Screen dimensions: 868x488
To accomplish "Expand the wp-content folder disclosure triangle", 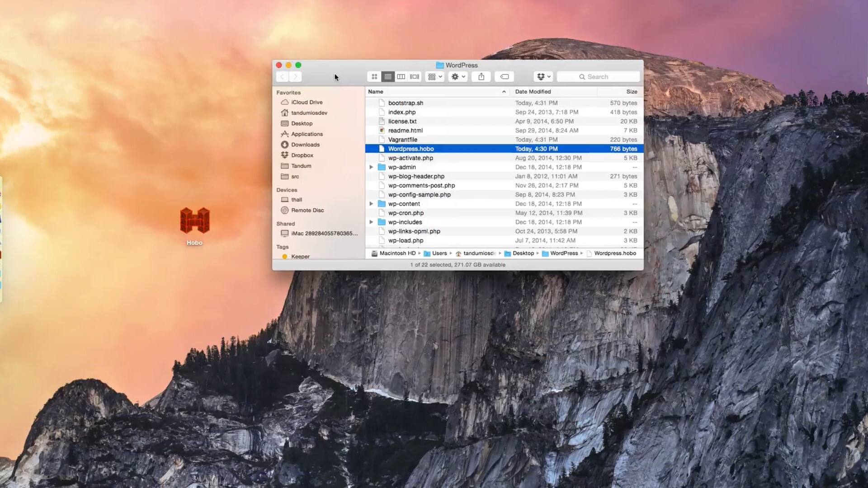I will click(371, 204).
